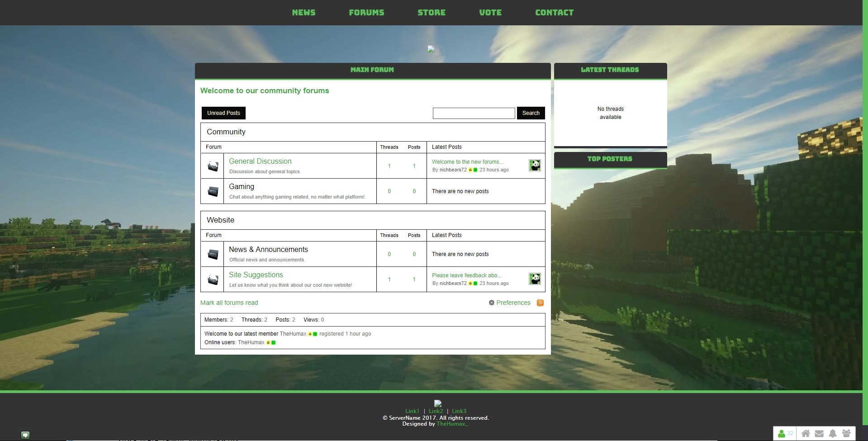Click Mark all forums read
Image resolution: width=868 pixels, height=441 pixels.
(229, 303)
